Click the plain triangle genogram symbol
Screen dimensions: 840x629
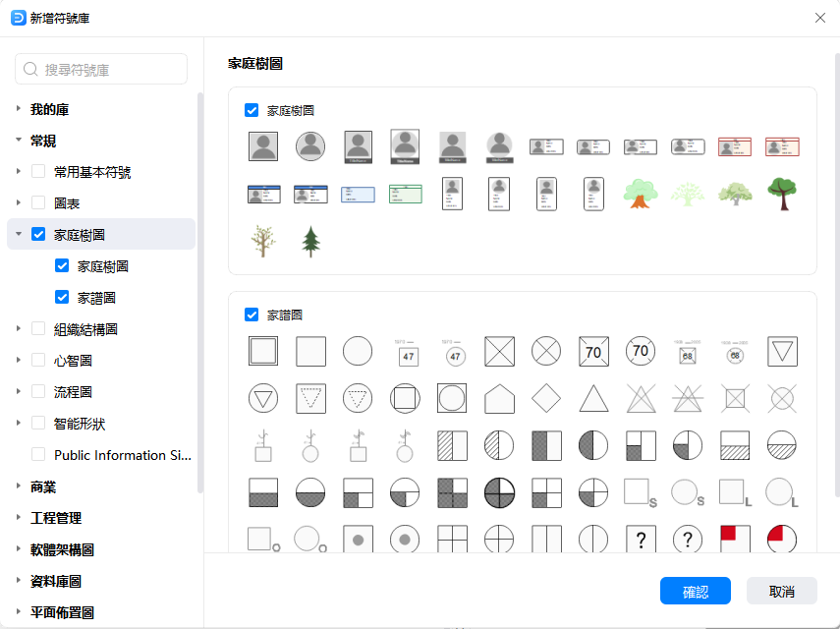pos(592,398)
